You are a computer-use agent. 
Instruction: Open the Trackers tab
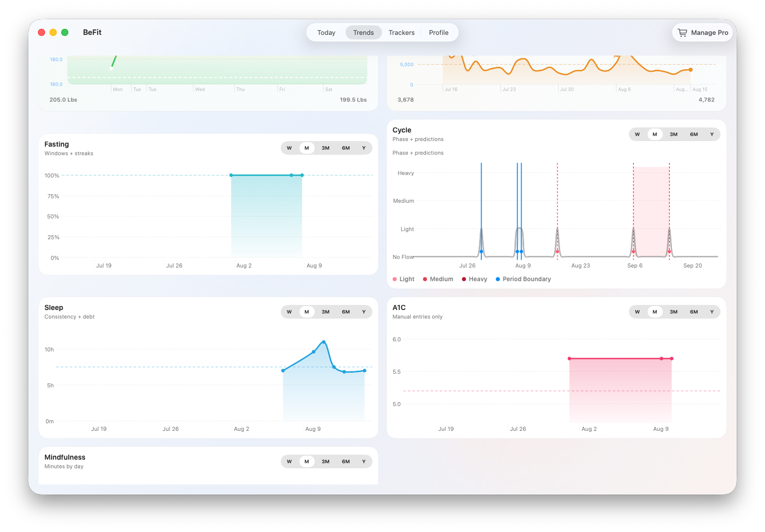pyautogui.click(x=401, y=32)
